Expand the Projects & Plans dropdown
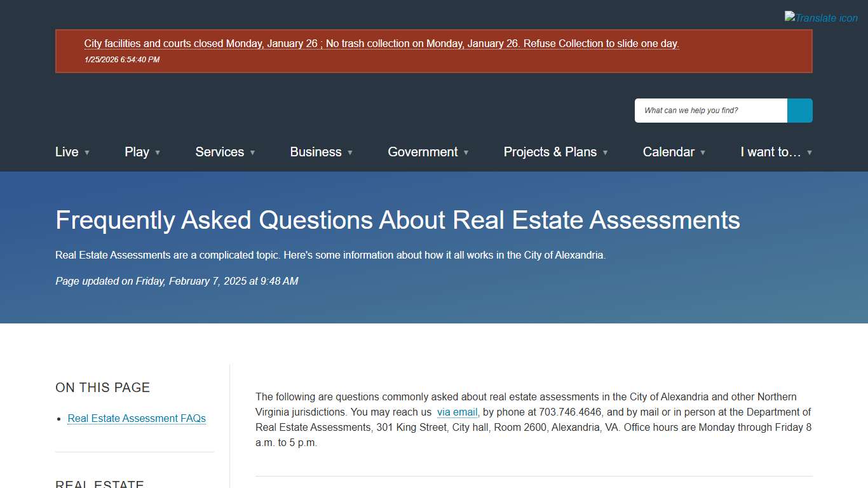The width and height of the screenshot is (868, 488). [x=605, y=153]
